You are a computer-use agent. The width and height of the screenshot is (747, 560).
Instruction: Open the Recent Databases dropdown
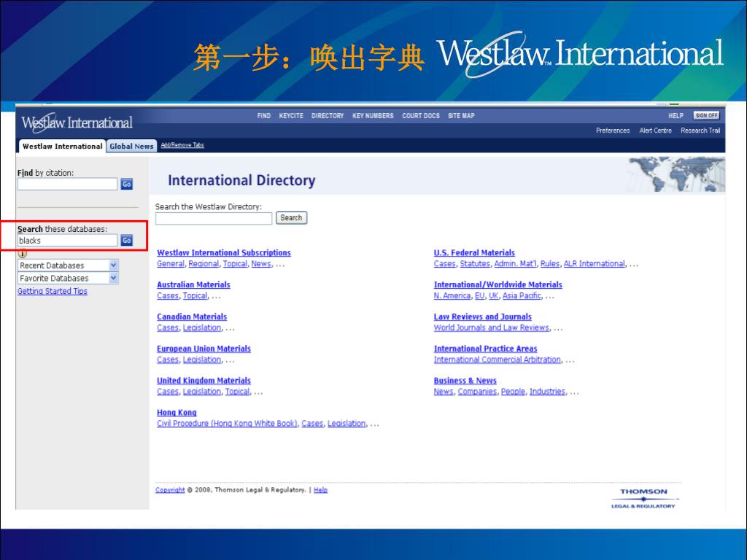pos(68,265)
